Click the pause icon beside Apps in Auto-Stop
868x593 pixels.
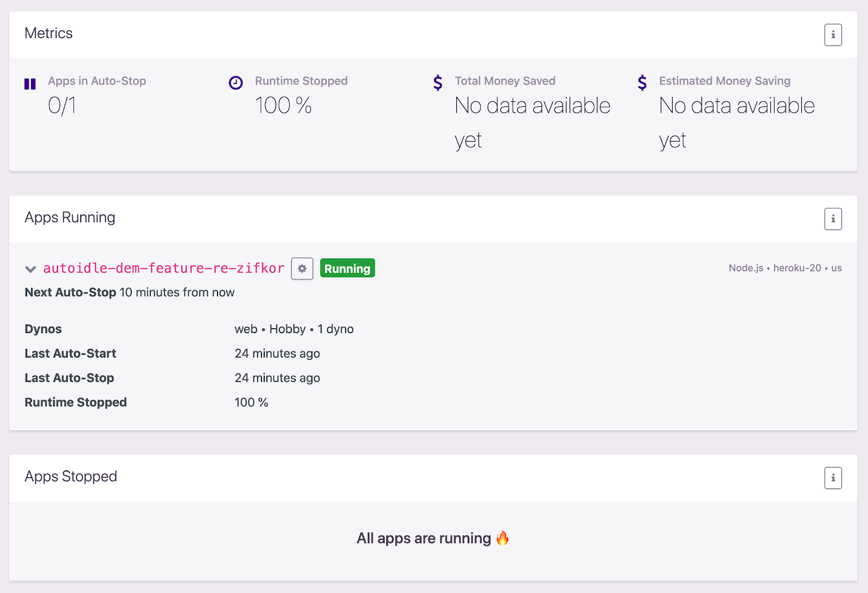point(30,84)
